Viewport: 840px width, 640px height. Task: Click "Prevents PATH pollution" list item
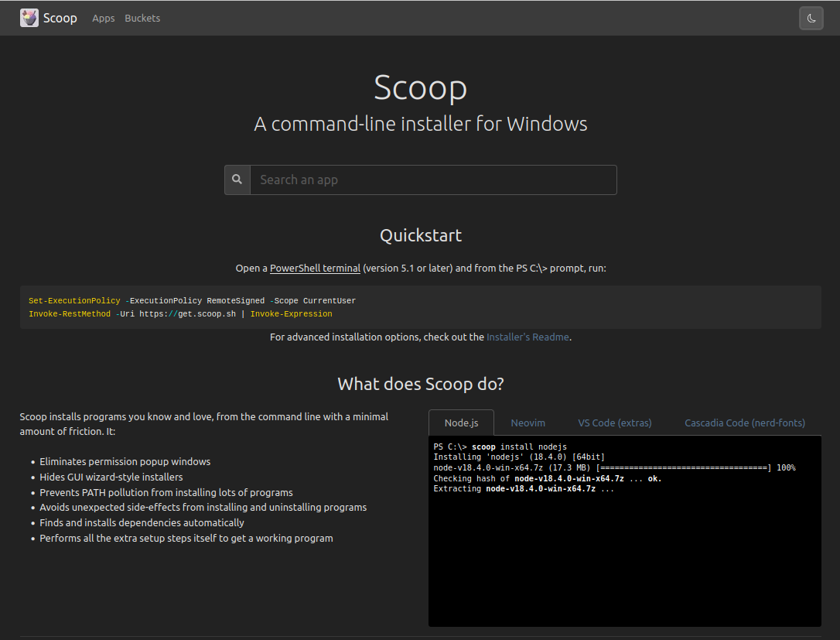pos(166,493)
